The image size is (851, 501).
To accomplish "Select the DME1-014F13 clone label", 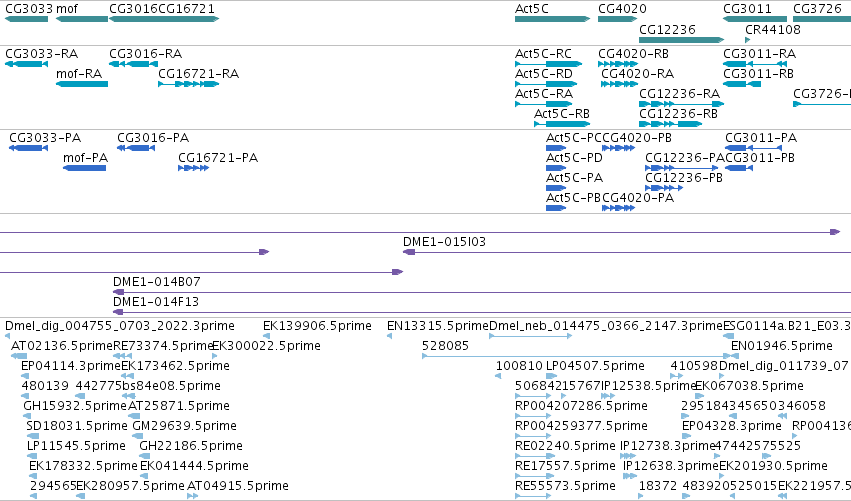I will (x=156, y=302).
